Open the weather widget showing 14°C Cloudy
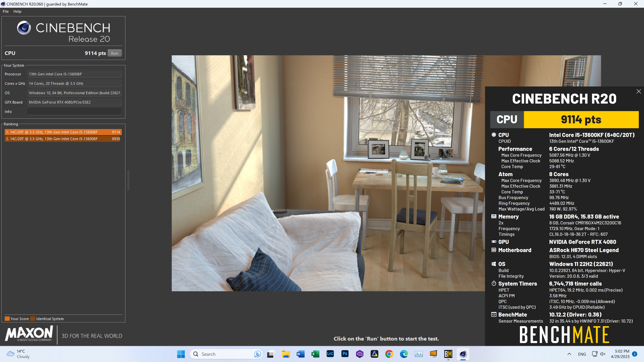The width and height of the screenshot is (644, 362). coord(18,354)
